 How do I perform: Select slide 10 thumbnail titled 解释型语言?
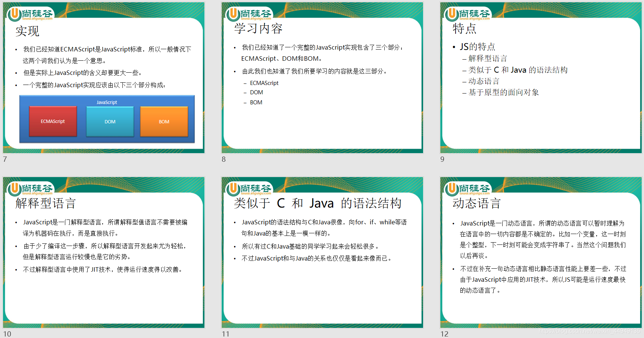click(x=104, y=252)
